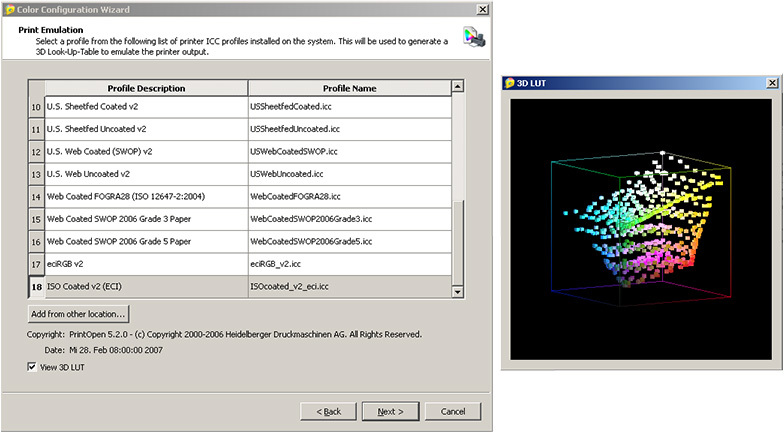Click the USWebCoatedSWOP.icc file name cell
The image size is (784, 433).
pos(350,152)
